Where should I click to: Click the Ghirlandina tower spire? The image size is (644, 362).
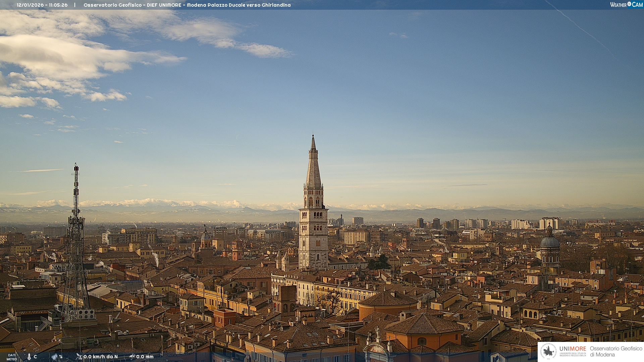313,164
